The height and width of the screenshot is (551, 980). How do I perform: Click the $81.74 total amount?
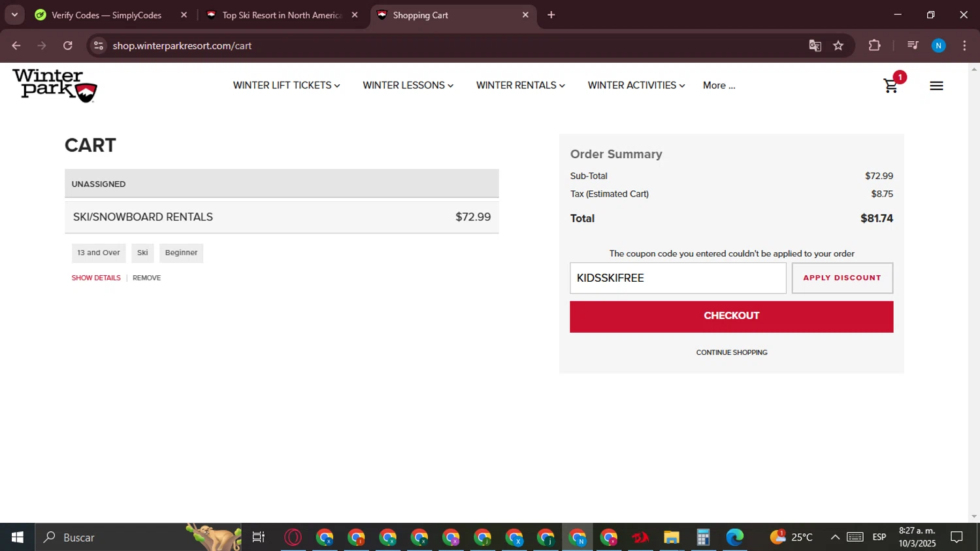pyautogui.click(x=876, y=218)
